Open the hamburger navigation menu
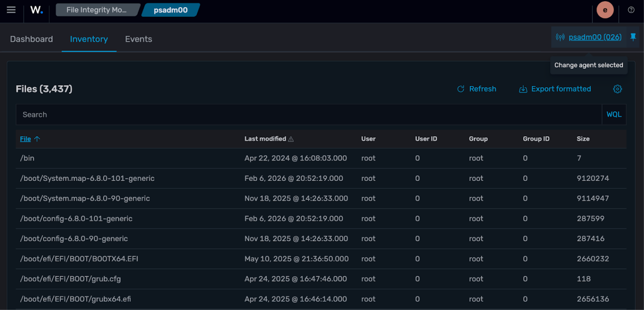Viewport: 644px width, 310px height. click(x=11, y=10)
